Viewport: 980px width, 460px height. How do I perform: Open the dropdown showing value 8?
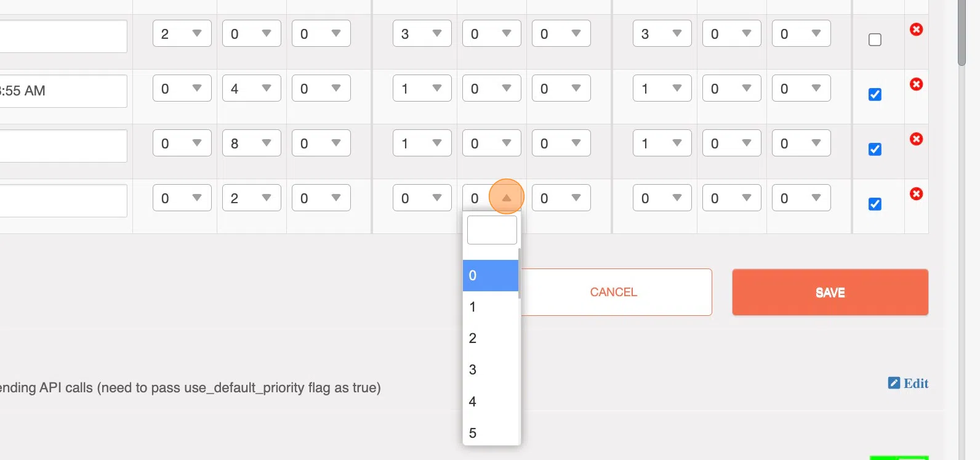pos(251,143)
